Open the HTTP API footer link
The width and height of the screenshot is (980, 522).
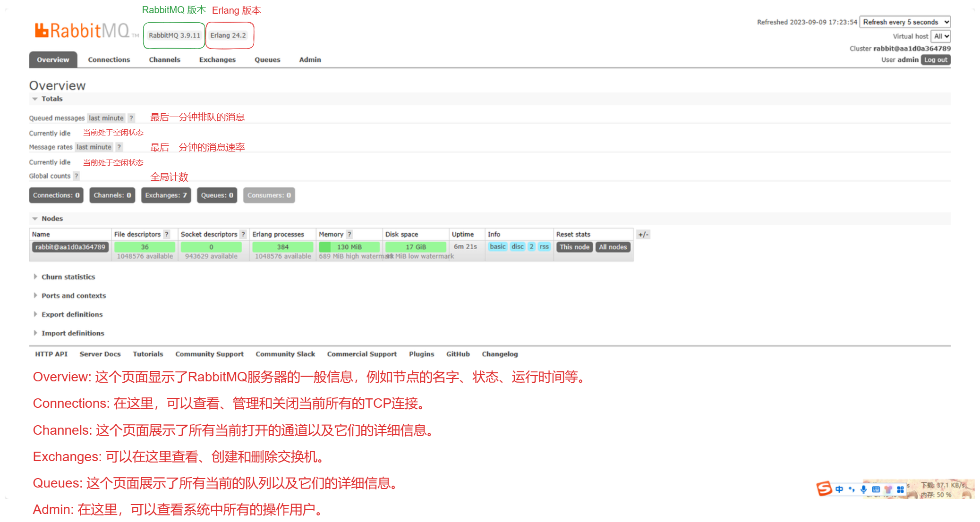tap(51, 354)
